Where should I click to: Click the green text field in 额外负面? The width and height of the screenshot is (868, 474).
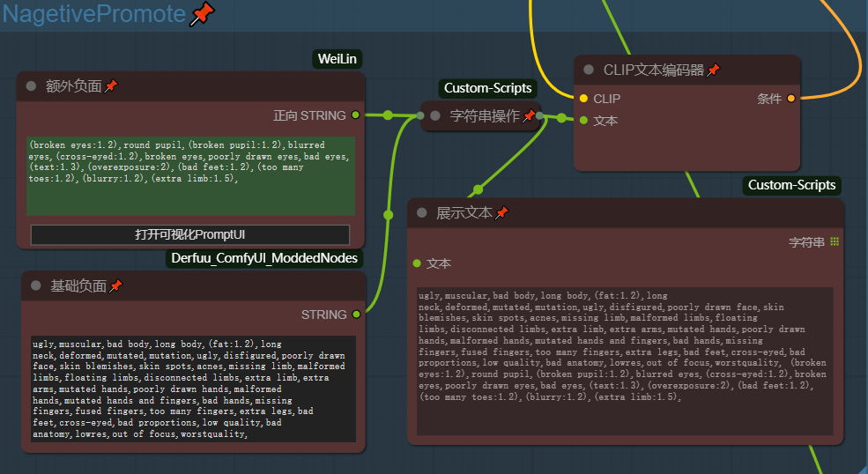190,175
